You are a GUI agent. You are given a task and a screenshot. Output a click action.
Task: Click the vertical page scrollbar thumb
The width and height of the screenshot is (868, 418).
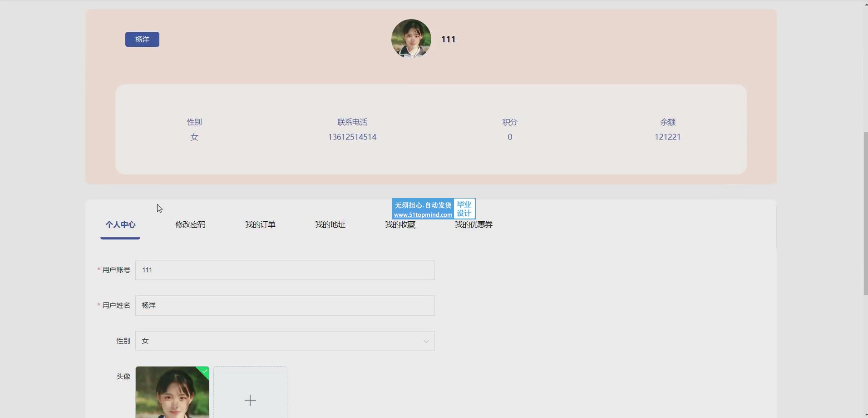(865, 214)
